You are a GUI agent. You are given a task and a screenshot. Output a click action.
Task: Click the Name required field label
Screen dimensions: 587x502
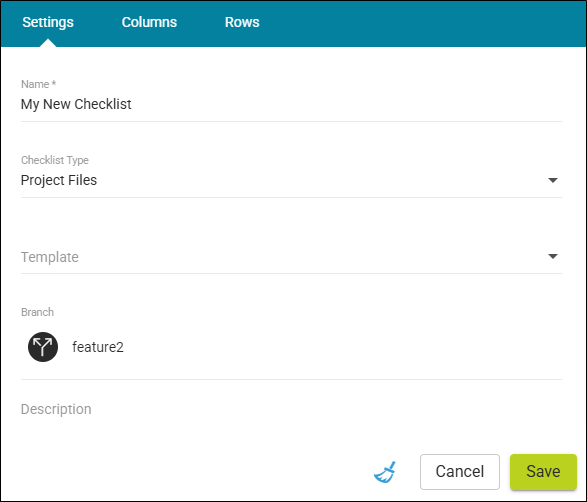(x=39, y=84)
